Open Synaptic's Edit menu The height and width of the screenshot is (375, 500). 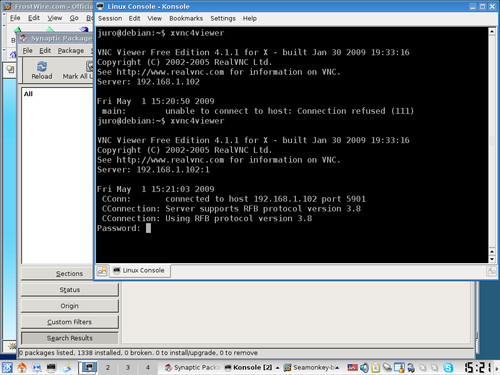click(x=45, y=51)
